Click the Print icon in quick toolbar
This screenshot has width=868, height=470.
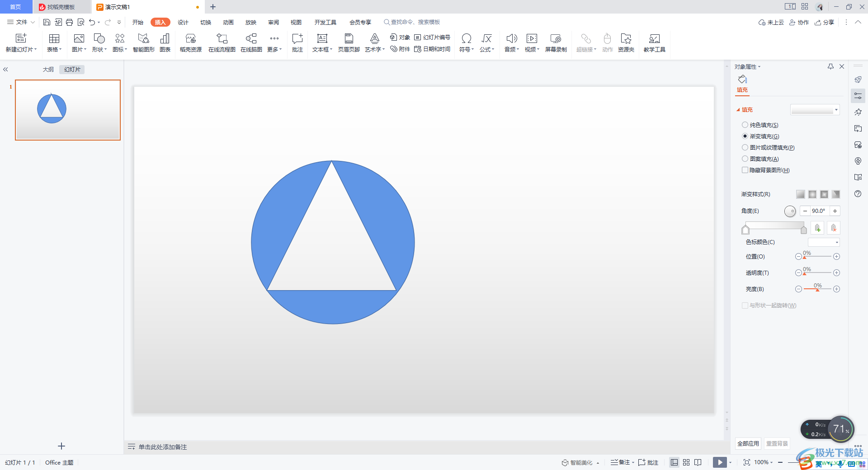click(x=69, y=22)
